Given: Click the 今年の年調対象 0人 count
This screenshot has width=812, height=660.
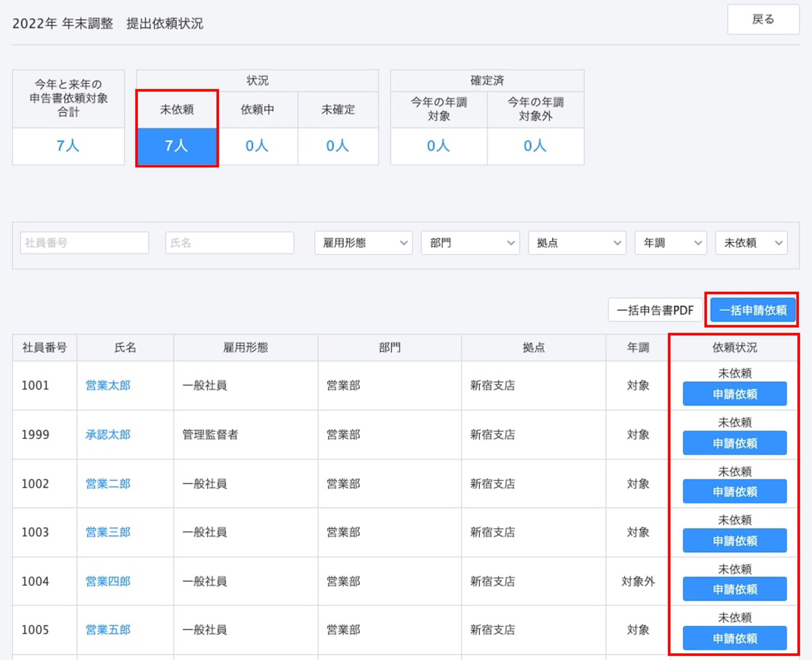Looking at the screenshot, I should tap(438, 146).
